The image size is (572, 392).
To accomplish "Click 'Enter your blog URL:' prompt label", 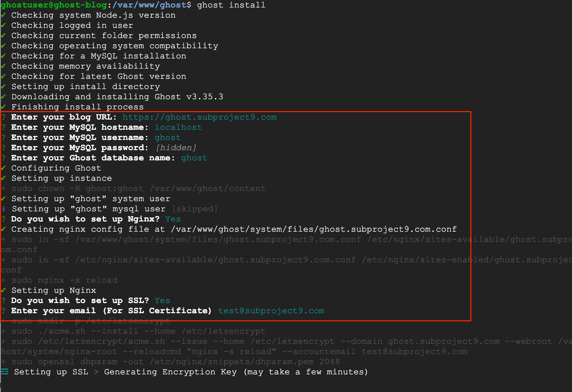I will click(x=64, y=117).
